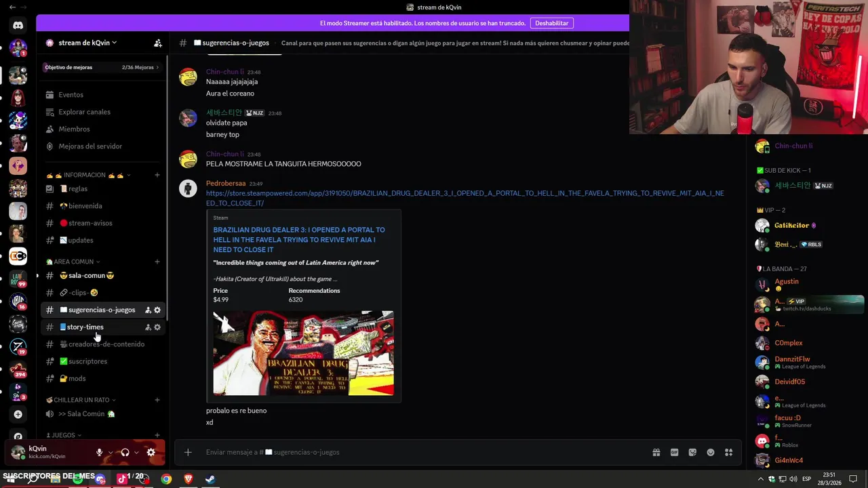Open emoji picker in message bar

[x=711, y=452]
